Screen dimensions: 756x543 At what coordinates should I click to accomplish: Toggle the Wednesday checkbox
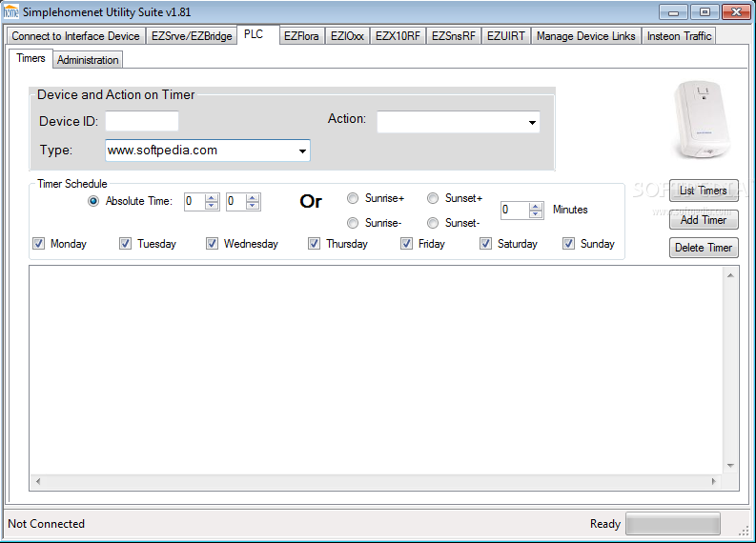pos(212,243)
